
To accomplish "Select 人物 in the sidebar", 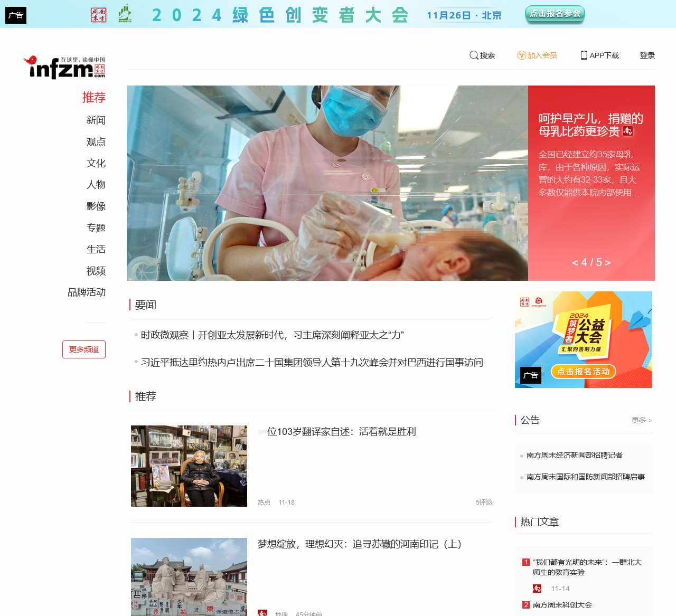I will (96, 185).
